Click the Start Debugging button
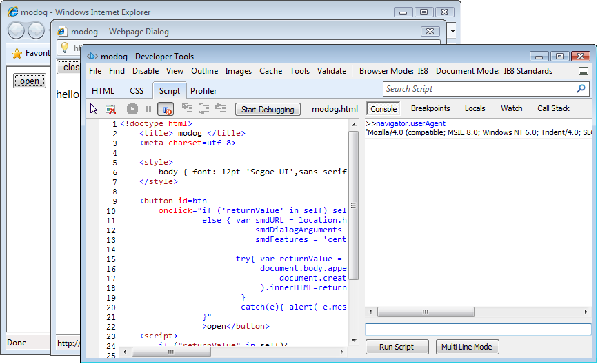 268,110
